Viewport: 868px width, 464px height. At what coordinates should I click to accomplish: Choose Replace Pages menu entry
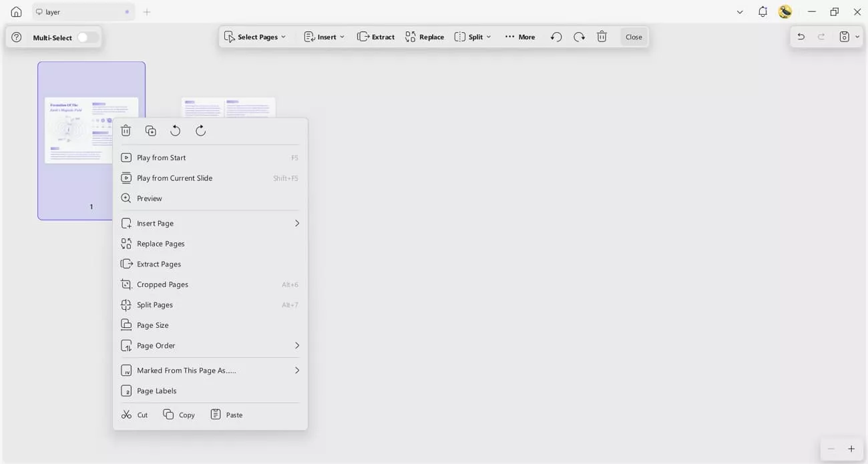pos(210,244)
